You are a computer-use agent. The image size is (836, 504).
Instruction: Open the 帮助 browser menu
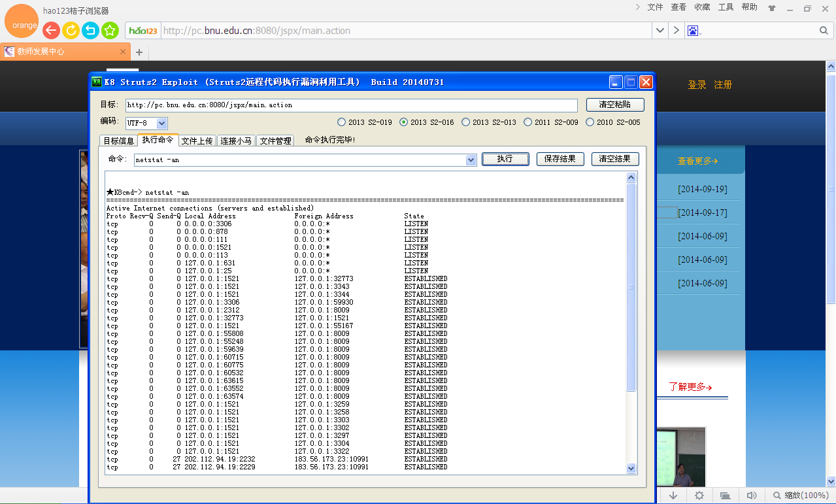tap(749, 7)
